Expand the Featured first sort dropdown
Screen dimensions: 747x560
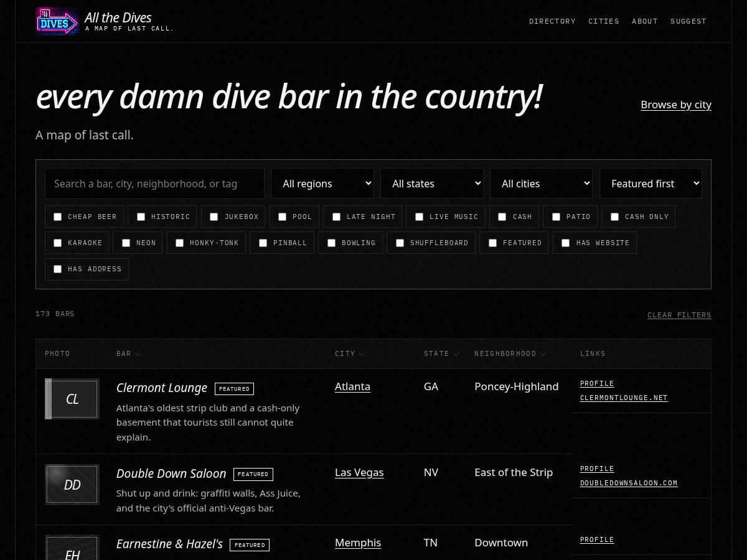[651, 184]
